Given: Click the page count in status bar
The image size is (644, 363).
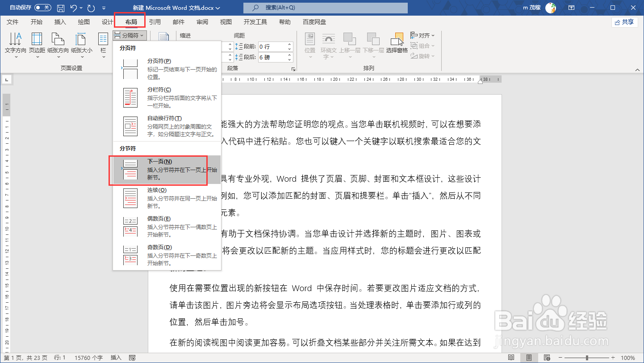Looking at the screenshot, I should [25, 358].
